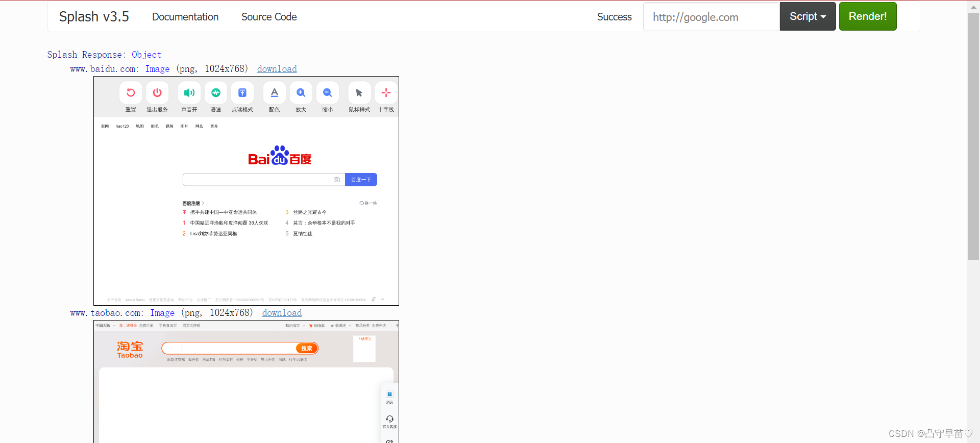Click the hao123 link in Baidu nav
Image resolution: width=980 pixels, height=443 pixels.
122,126
